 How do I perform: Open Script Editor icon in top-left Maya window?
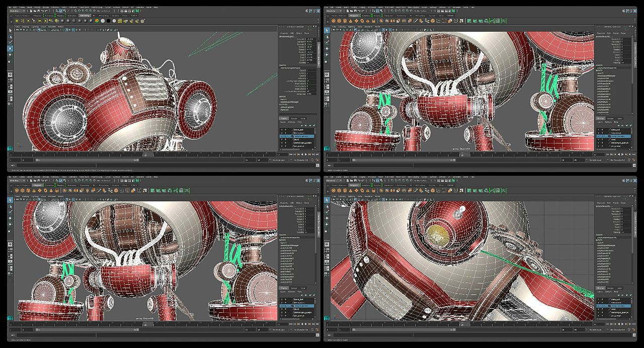(317, 165)
